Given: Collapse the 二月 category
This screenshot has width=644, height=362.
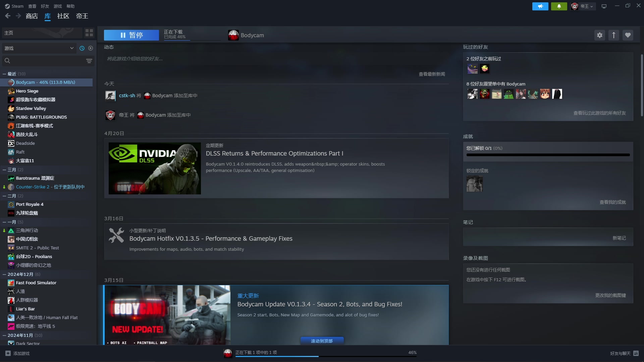Looking at the screenshot, I should [x=5, y=196].
